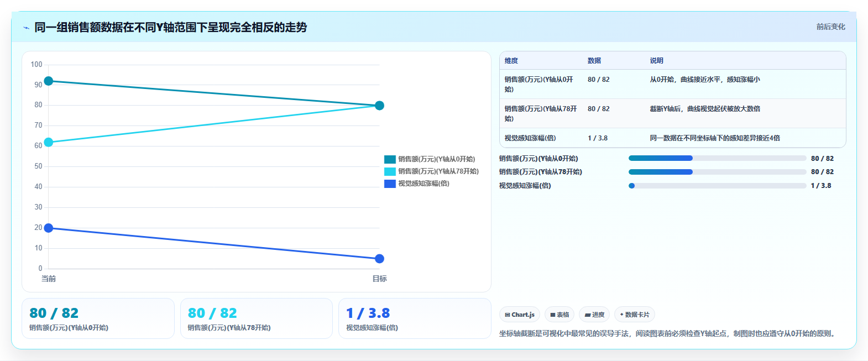Image resolution: width=868 pixels, height=361 pixels.
Task: Click the 100 tick on the Y axis
Action: click(36, 65)
